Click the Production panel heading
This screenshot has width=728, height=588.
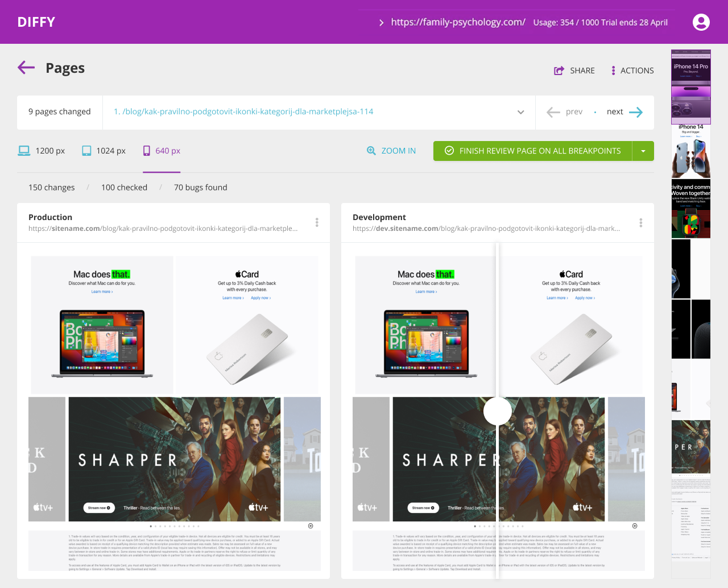tap(51, 217)
